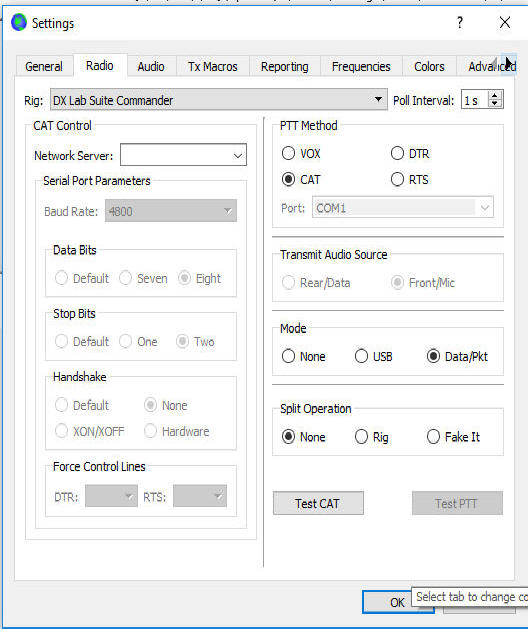Open the Rig selection dropdown
Image resolution: width=528 pixels, height=629 pixels.
(x=219, y=99)
